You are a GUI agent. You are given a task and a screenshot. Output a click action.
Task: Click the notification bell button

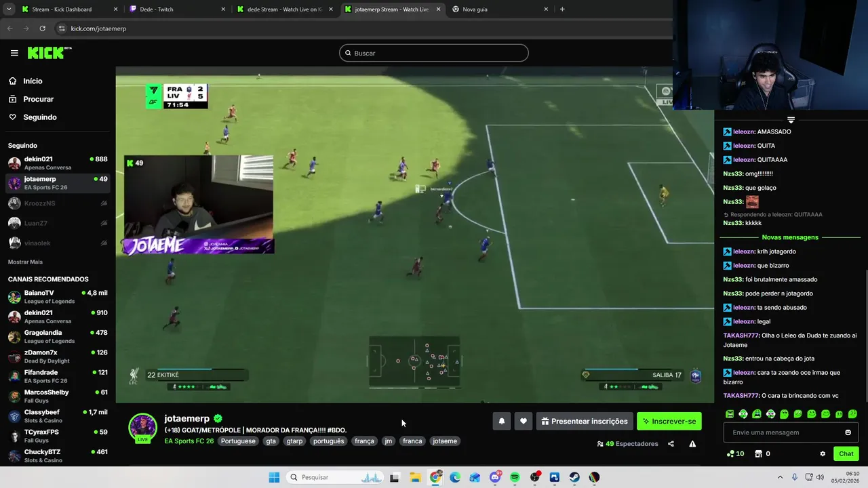point(502,421)
